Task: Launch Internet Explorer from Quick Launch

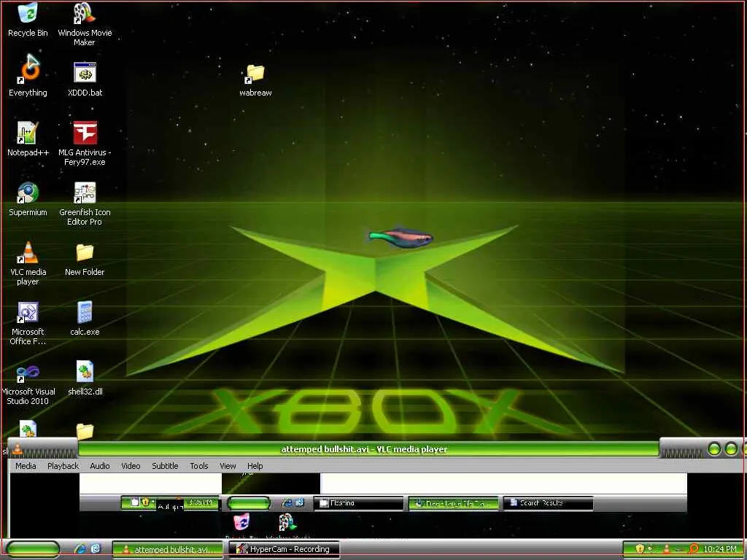Action: tap(80, 549)
